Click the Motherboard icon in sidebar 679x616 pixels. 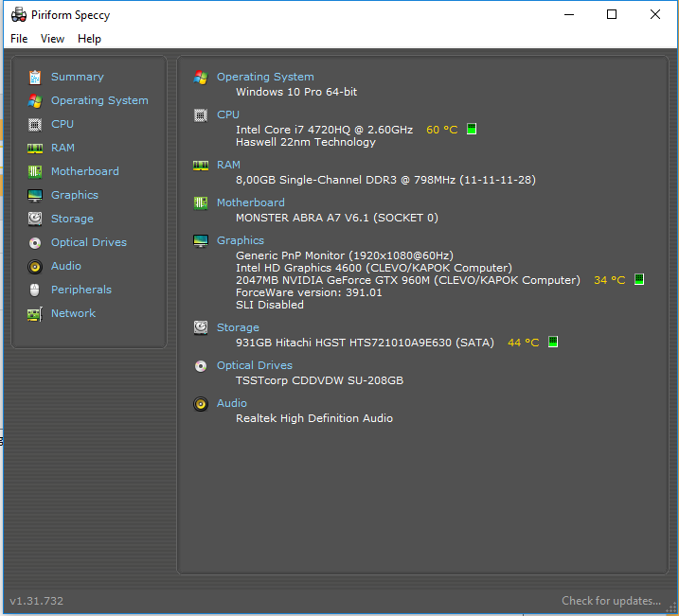pos(35,171)
